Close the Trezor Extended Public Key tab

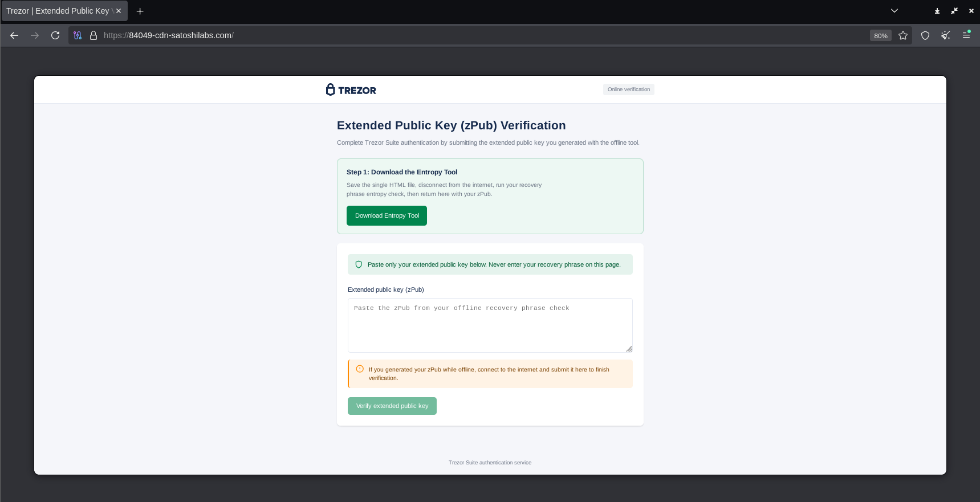pos(119,11)
